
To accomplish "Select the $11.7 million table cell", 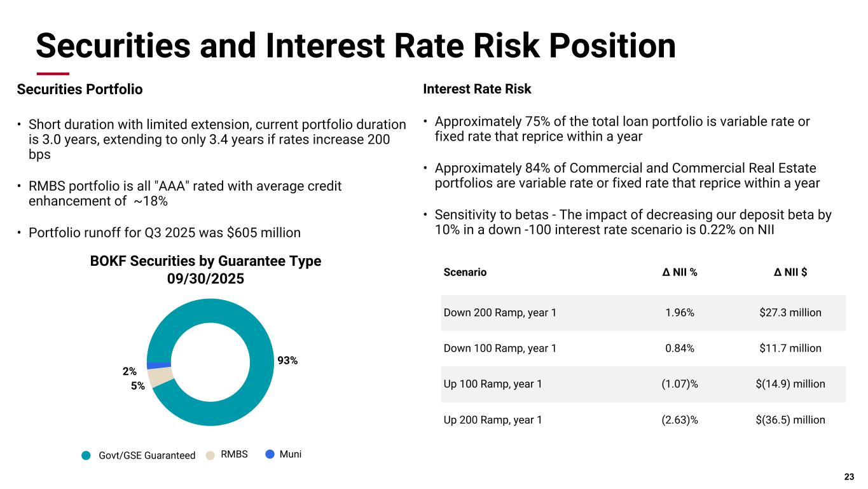I will (791, 348).
